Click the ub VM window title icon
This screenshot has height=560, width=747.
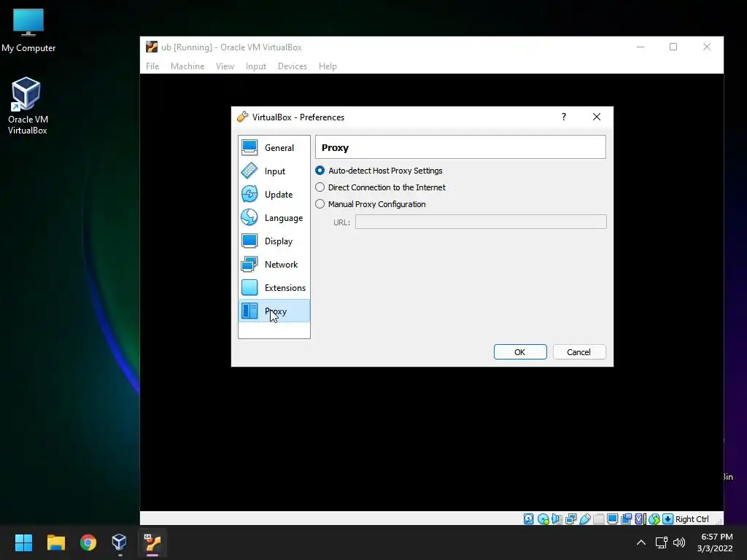(x=152, y=47)
